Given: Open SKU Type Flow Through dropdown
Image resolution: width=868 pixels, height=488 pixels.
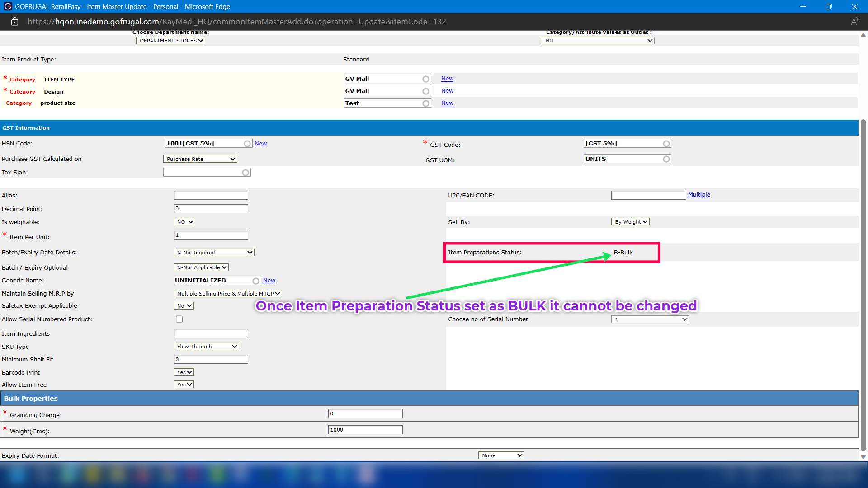Looking at the screenshot, I should point(206,347).
